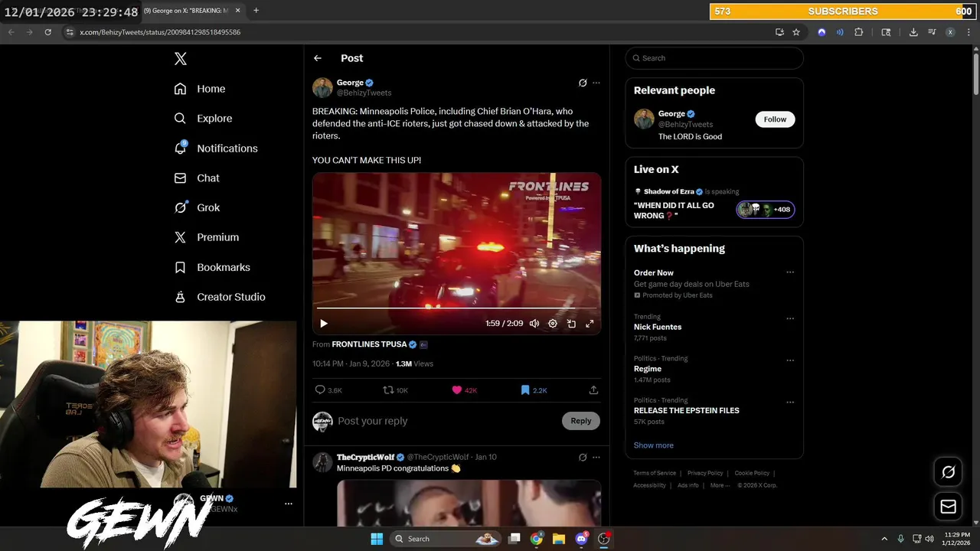Click Grok icon on TheCrypticWolf's reply
980x551 pixels.
(583, 457)
